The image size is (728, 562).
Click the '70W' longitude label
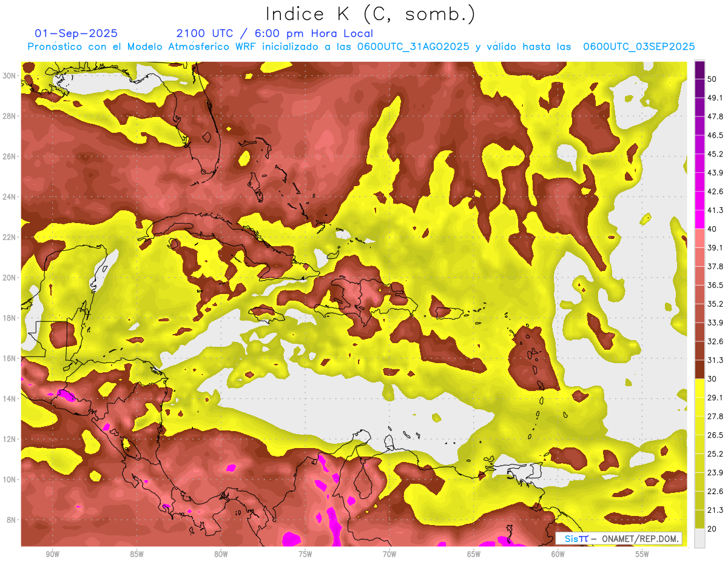[389, 554]
